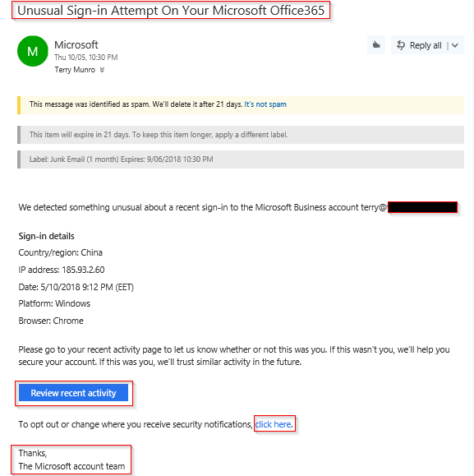Screen dimensions: 474x476
Task: Click the date Thu 10/05, 10:30 PM
Action: point(86,58)
